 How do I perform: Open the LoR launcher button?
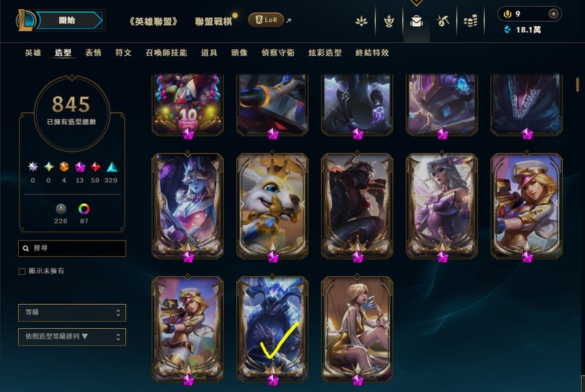(x=266, y=20)
